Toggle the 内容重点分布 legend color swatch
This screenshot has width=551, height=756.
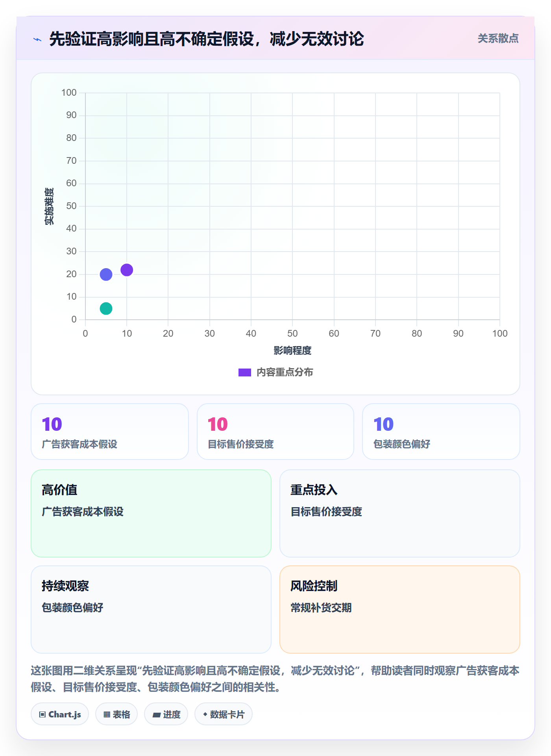[x=245, y=372]
